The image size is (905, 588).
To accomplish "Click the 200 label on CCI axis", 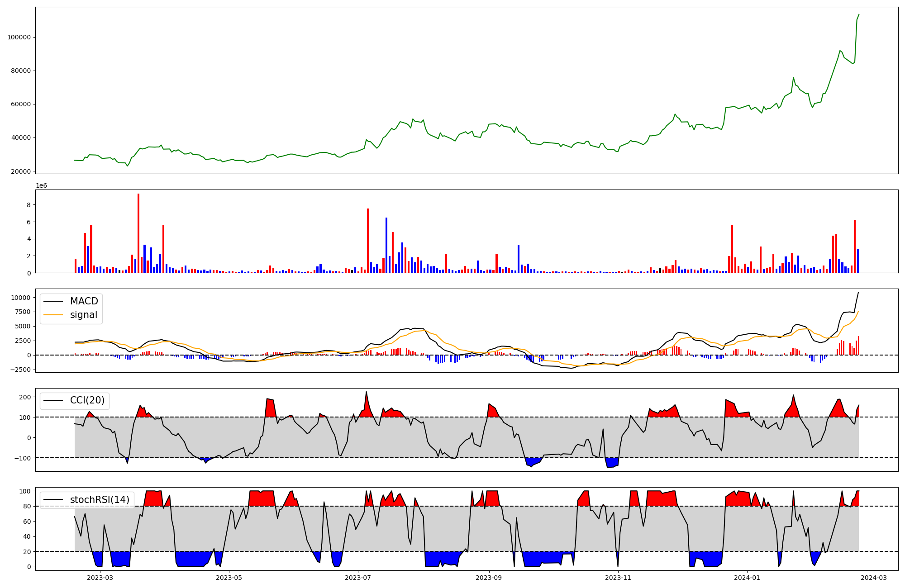I will 25,397.
